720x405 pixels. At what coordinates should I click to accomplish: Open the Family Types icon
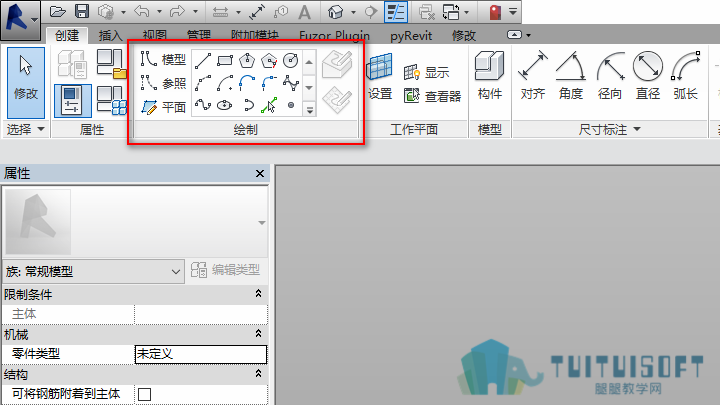point(112,100)
